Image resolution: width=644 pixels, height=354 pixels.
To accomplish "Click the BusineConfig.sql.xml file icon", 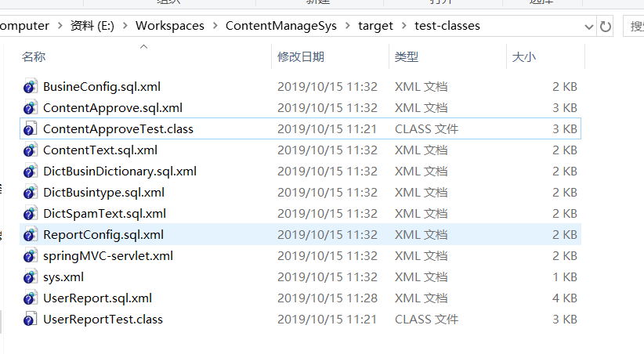I will click(31, 87).
